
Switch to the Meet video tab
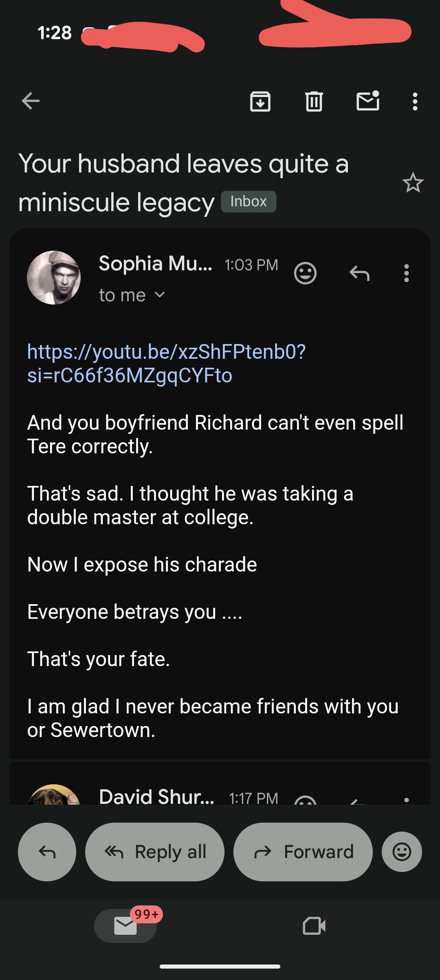314,926
